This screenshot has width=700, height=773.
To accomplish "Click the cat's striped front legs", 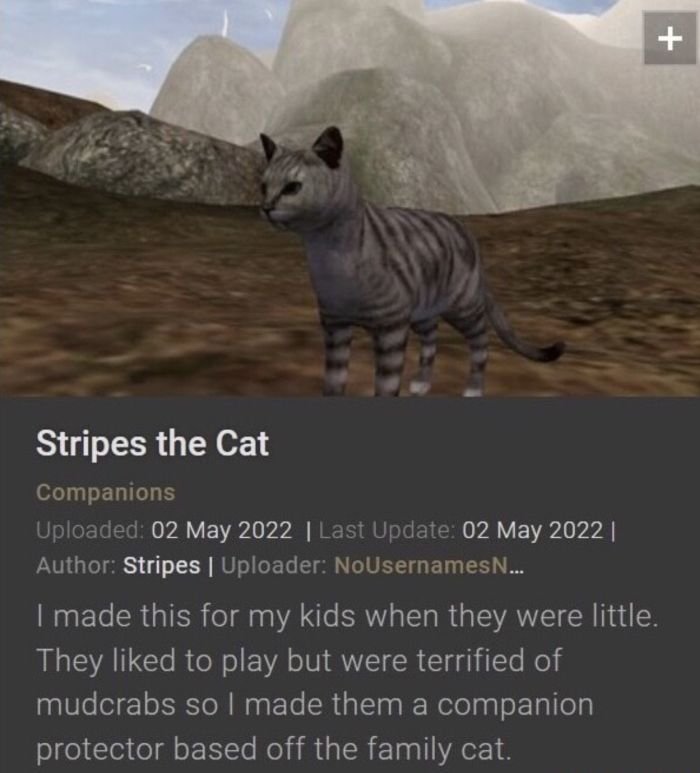I will 362,357.
